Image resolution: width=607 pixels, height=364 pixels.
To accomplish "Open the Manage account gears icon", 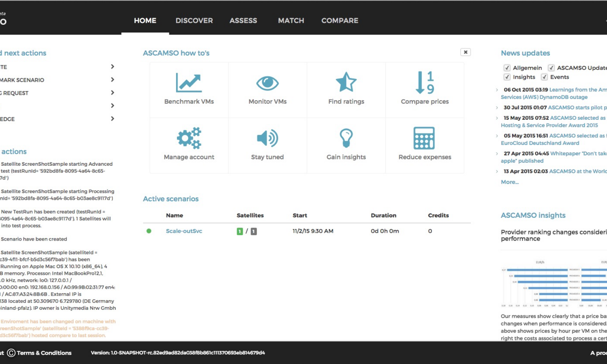I will point(189,138).
